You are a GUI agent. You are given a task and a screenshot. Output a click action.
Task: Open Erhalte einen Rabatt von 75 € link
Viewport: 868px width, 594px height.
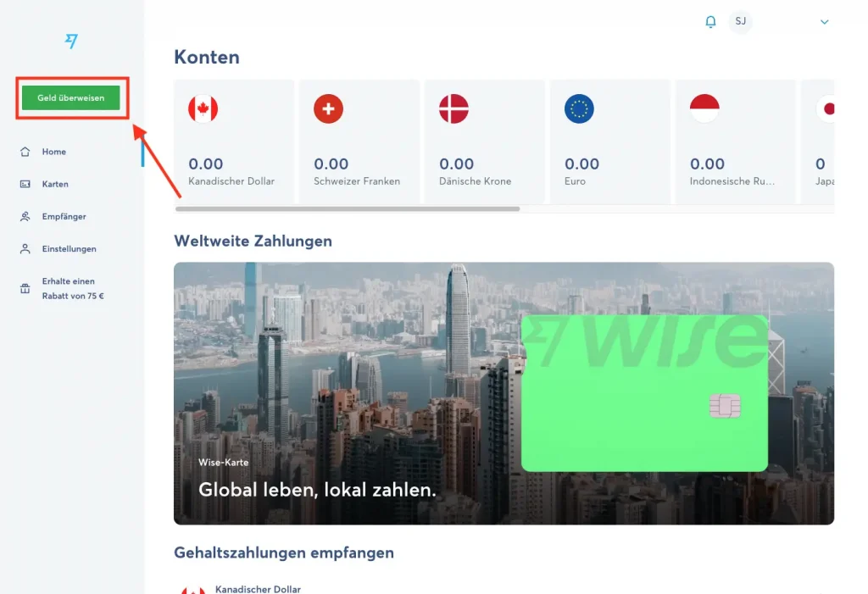pyautogui.click(x=73, y=288)
